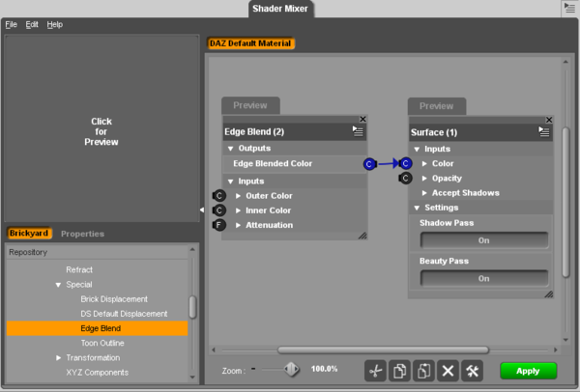580x392 pixels.
Task: Select DS Default Displacement brick
Action: [x=124, y=314]
